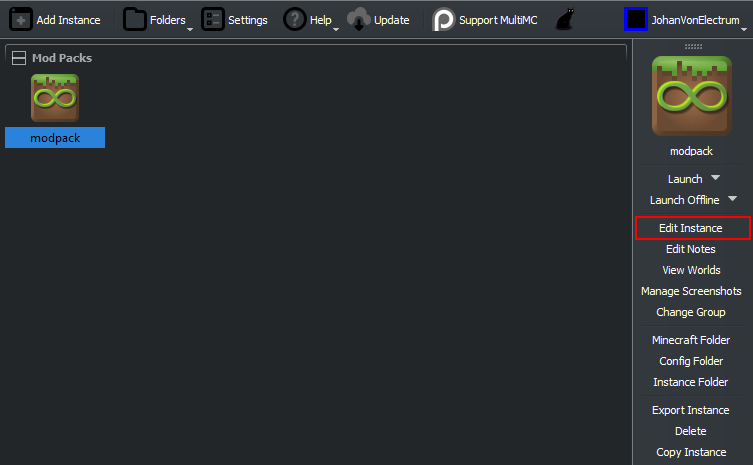Open Edit Instance
753x465 pixels.
point(691,228)
